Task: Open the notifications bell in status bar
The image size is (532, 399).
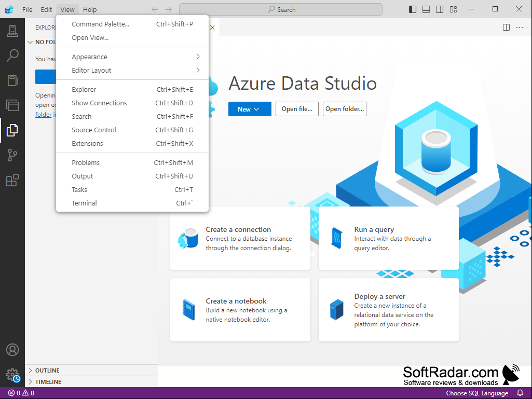Action: (x=520, y=393)
